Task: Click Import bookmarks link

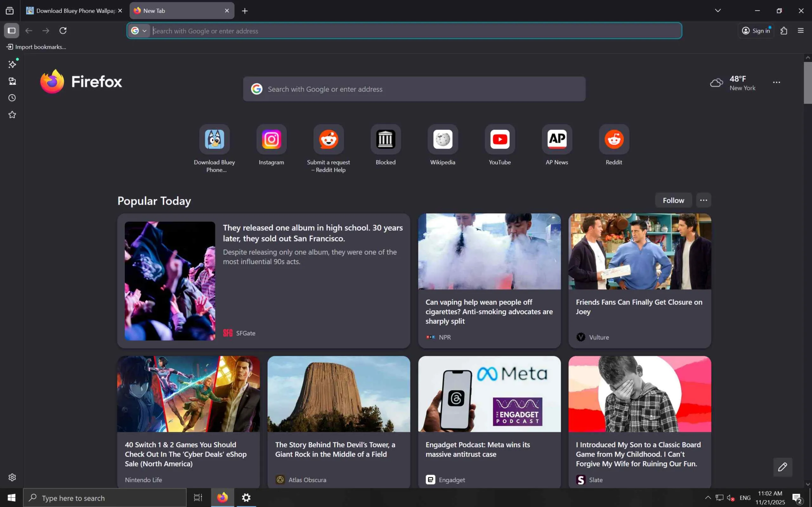Action: (x=36, y=47)
